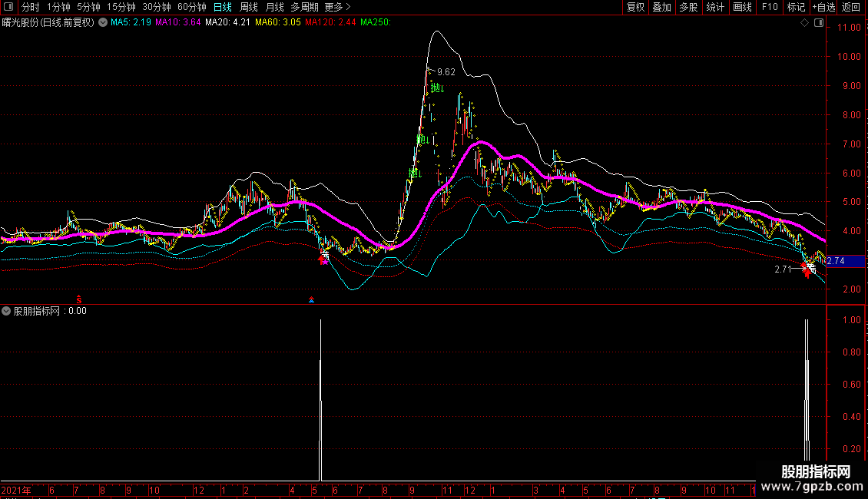Viewport: 868px width, 499px height.
Task: Open the 画线 drawing tools menu
Action: click(x=742, y=7)
